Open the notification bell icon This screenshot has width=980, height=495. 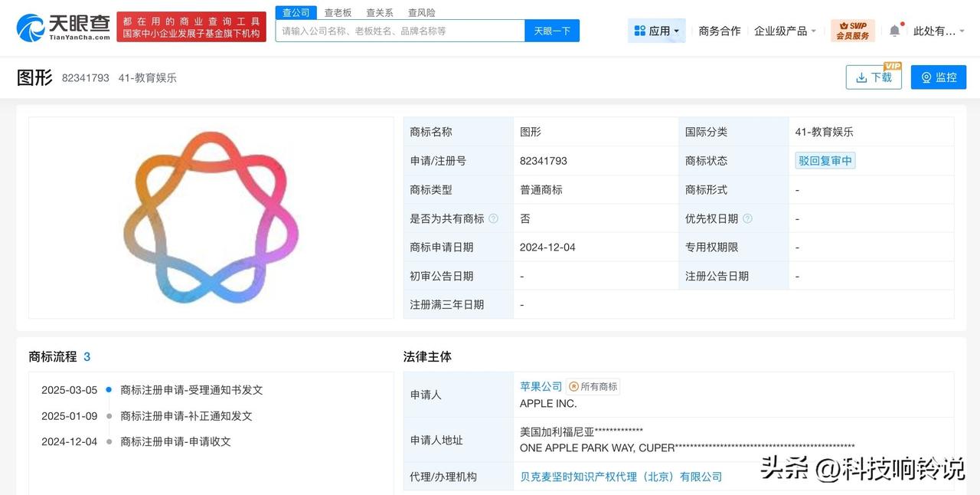coord(894,31)
